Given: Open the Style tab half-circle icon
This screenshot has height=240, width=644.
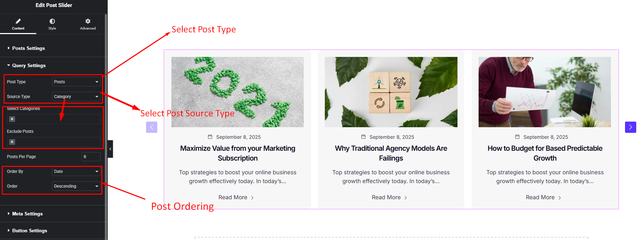Looking at the screenshot, I should 52,21.
